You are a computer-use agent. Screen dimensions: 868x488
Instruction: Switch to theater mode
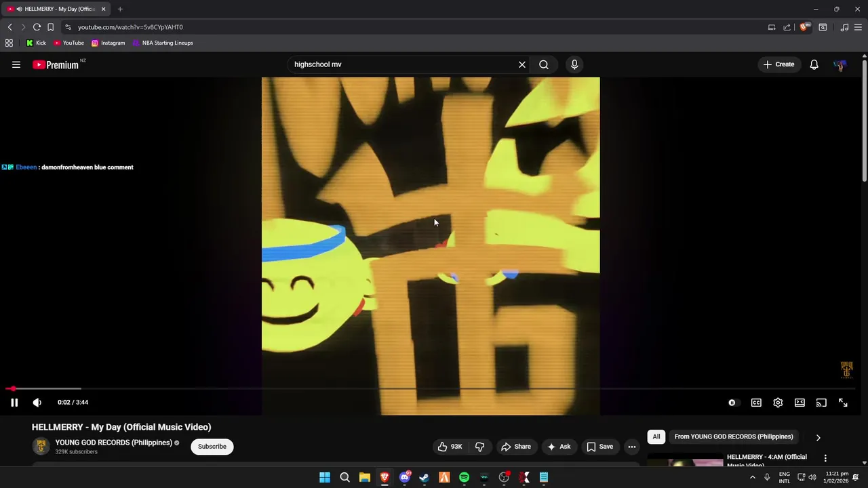click(x=800, y=403)
